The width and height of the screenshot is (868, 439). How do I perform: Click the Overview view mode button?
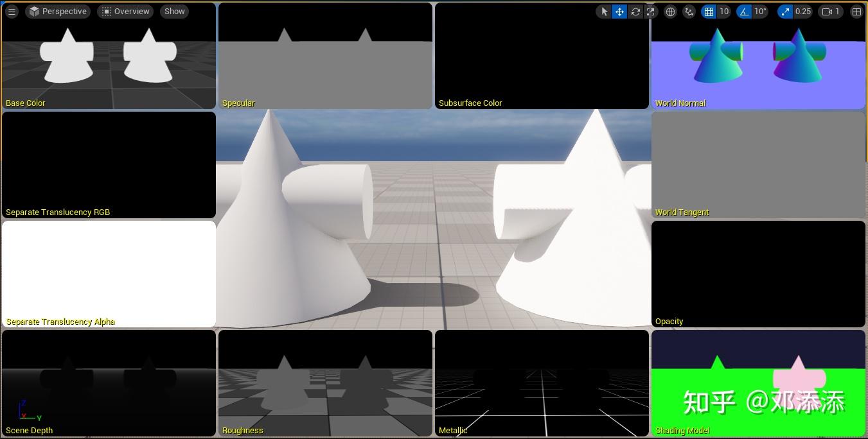tap(125, 11)
